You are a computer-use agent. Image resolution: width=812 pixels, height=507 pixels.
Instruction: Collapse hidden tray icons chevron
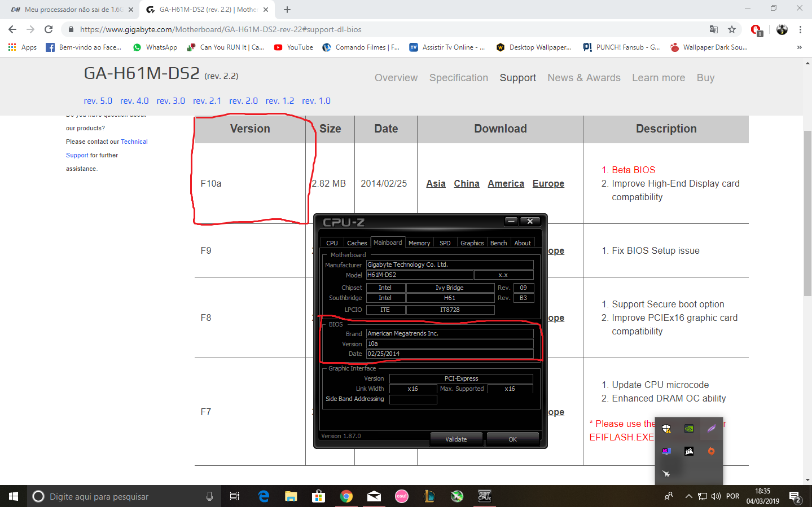pyautogui.click(x=688, y=496)
